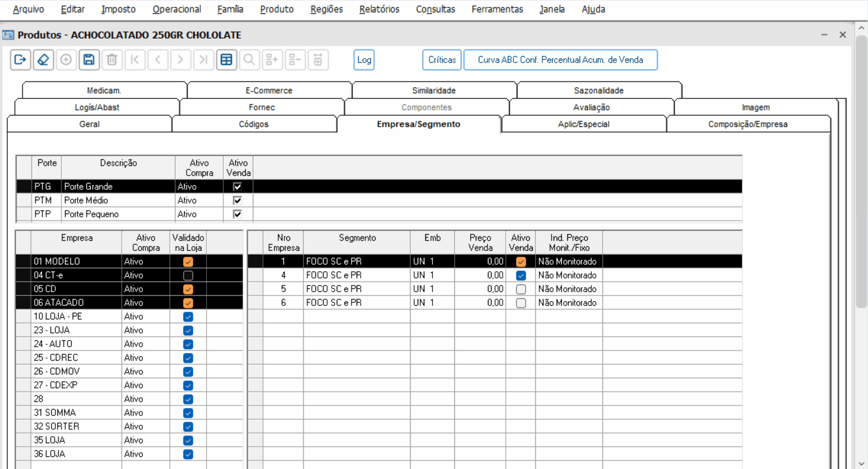
Task: Click the insert row icon
Action: tap(272, 60)
